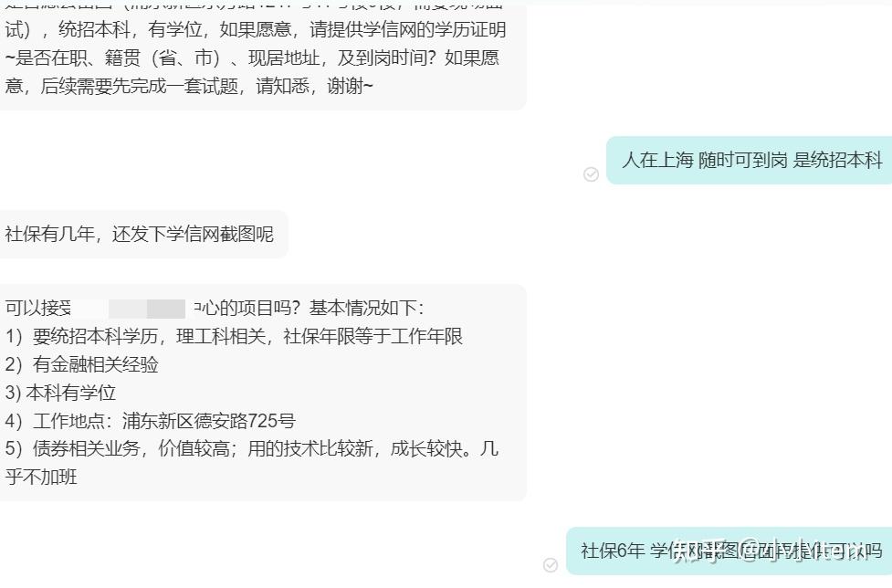Screen dimensions: 892x588
Task: Click the 浦东新区德安路725号 work address line
Action: [150, 421]
